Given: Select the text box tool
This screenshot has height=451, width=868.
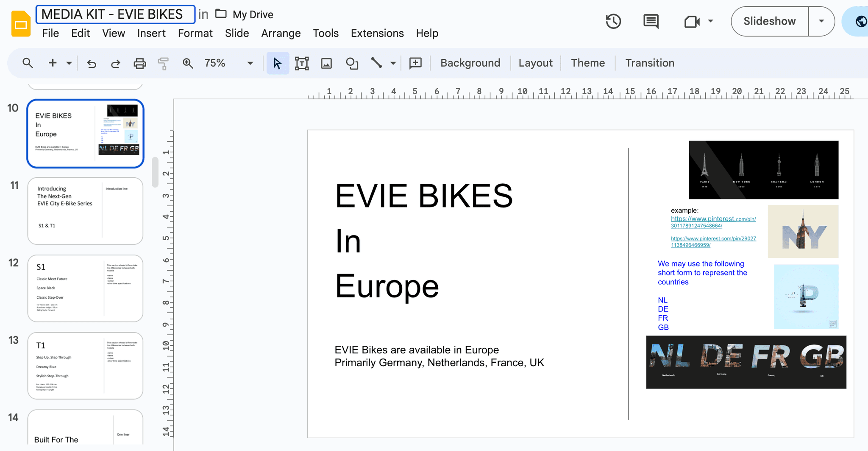Looking at the screenshot, I should [x=302, y=63].
